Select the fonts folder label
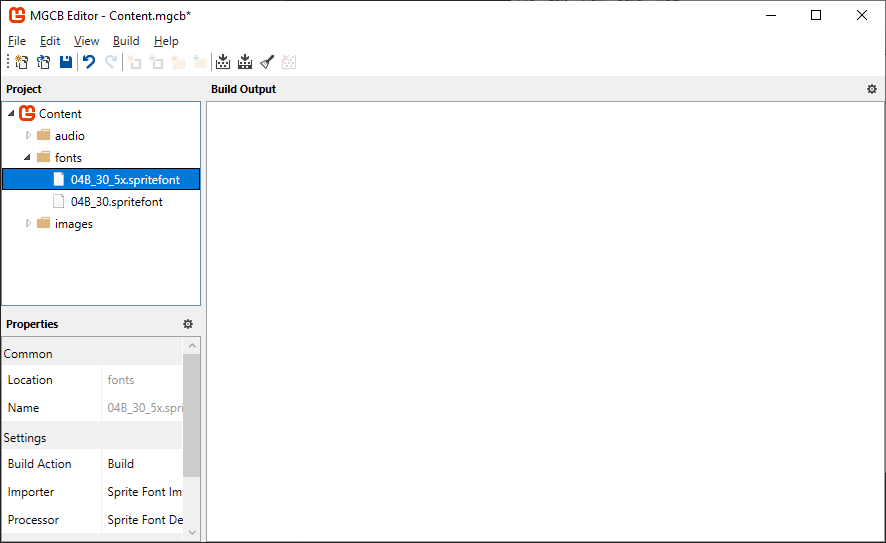886x543 pixels. click(x=68, y=158)
